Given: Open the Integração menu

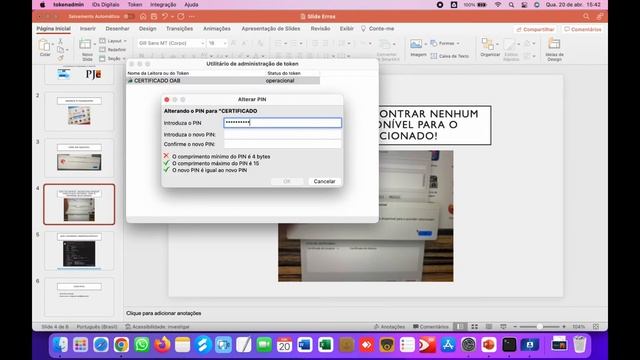Looking at the screenshot, I should click(x=163, y=5).
